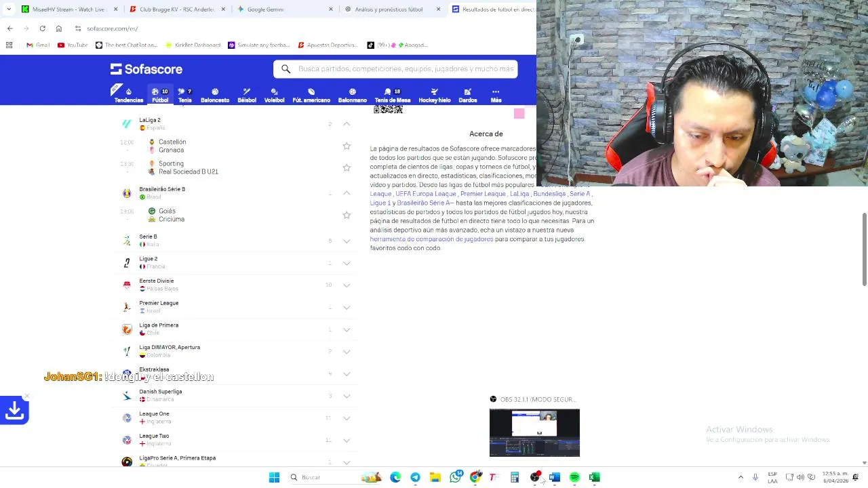Select the Fútbol sport tab
Image resolution: width=868 pixels, height=488 pixels.
(160, 95)
